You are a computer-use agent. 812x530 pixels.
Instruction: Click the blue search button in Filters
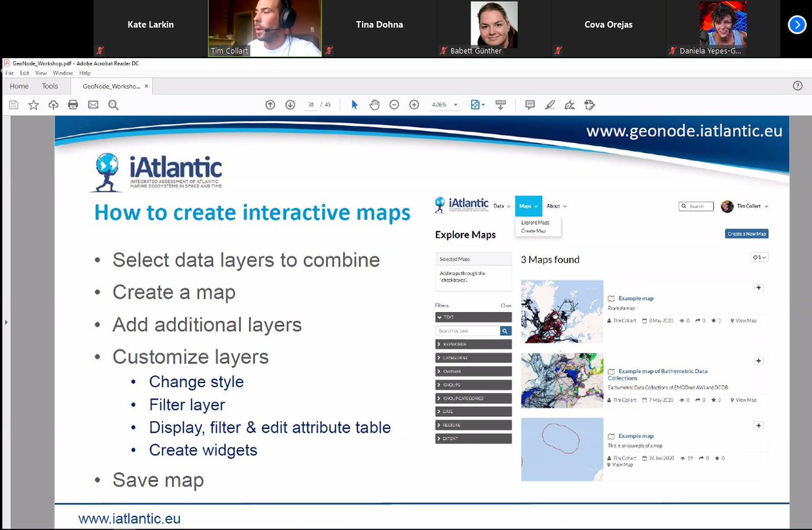[505, 331]
